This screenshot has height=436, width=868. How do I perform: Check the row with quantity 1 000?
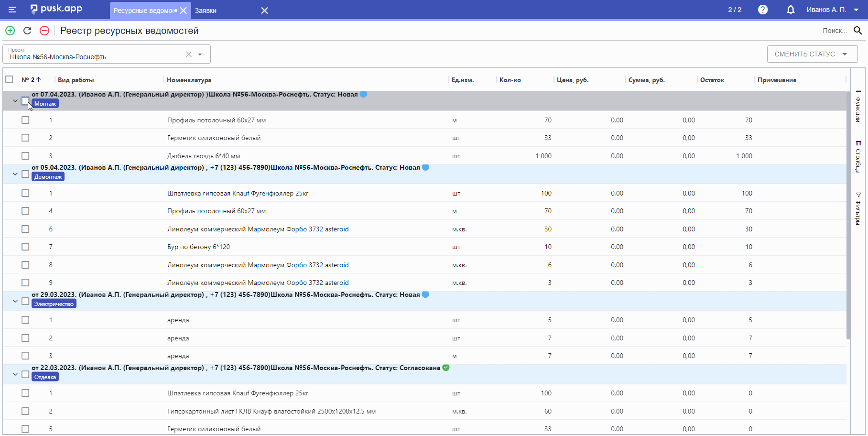click(25, 156)
